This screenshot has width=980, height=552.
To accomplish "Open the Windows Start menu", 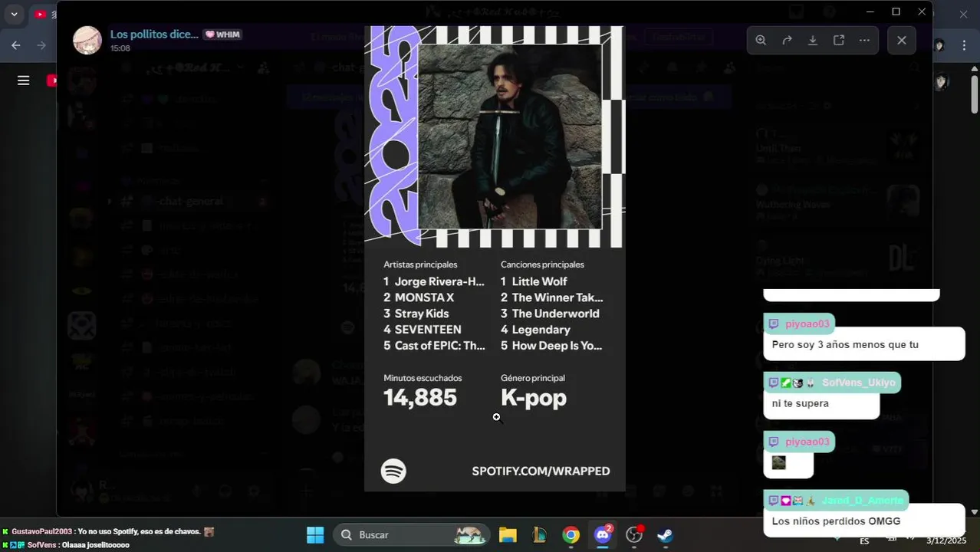I will point(315,535).
